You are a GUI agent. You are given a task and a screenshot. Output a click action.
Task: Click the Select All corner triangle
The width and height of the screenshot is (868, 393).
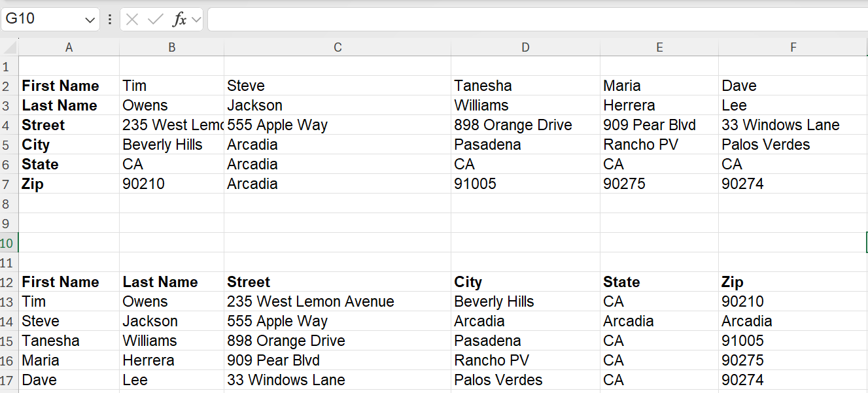[9, 48]
